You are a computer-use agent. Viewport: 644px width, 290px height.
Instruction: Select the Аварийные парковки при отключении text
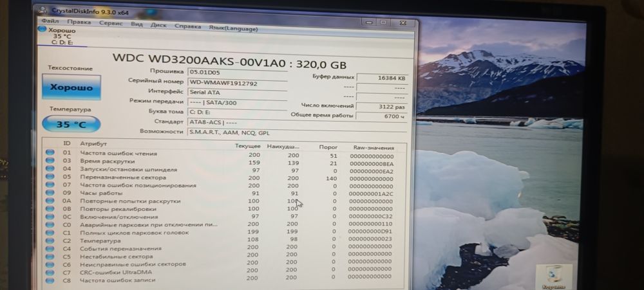(148, 225)
